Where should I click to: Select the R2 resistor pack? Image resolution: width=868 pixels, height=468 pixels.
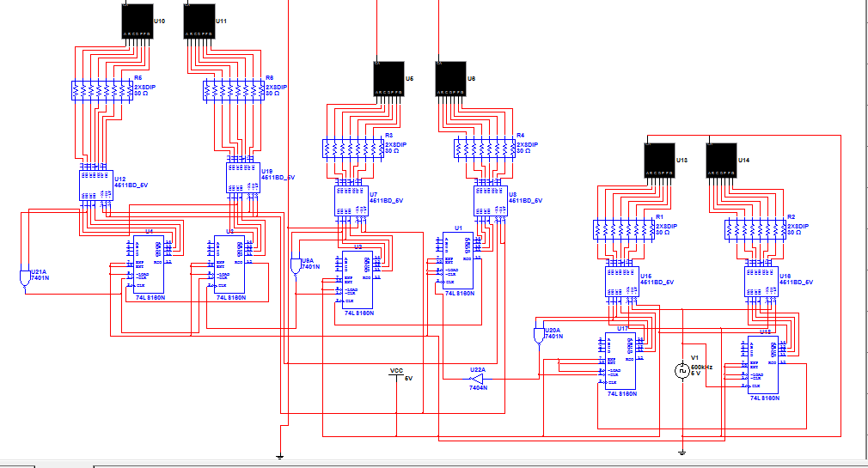(755, 230)
